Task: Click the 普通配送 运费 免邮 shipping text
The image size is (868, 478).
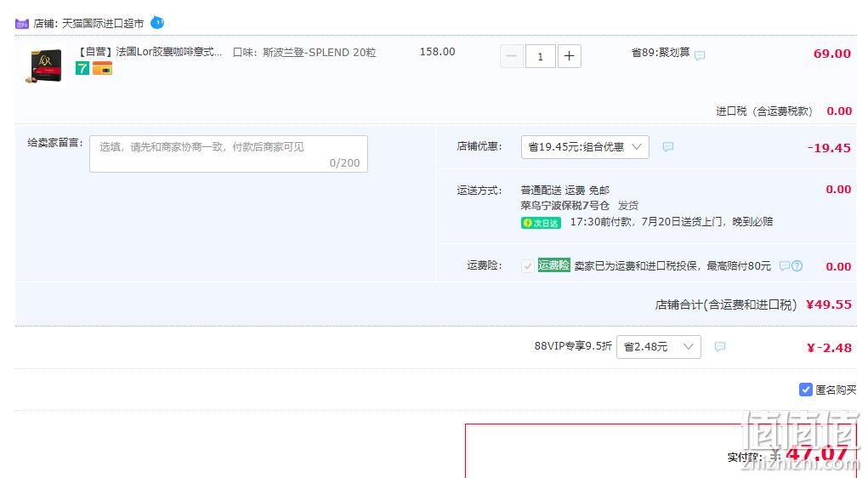Action: (x=564, y=191)
